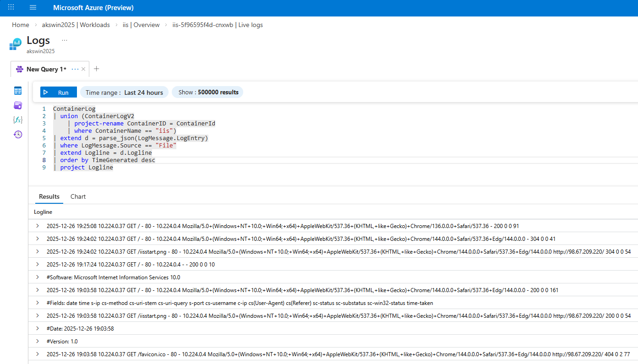This screenshot has height=364, width=638.
Task: Expand the #Version: 1.0 log row
Action: [37, 341]
